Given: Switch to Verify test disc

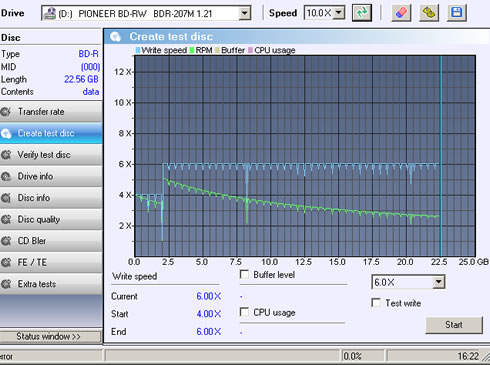Looking at the screenshot, I should pyautogui.click(x=51, y=155).
